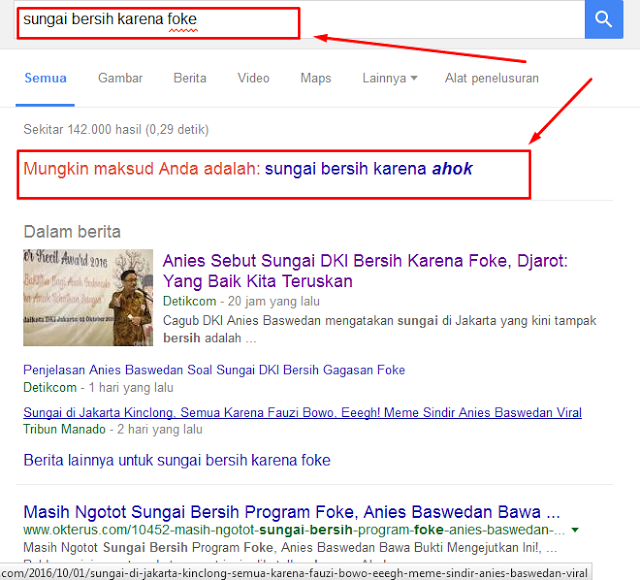Viewport: 640px width, 580px height.
Task: Click suggestion 'sungai bersih karena ahok'
Action: click(369, 169)
